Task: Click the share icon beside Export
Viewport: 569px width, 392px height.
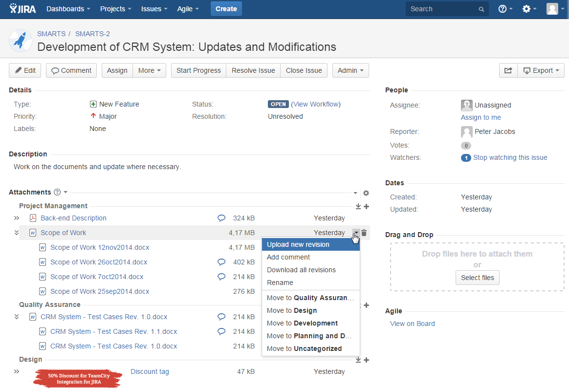Action: coord(508,70)
